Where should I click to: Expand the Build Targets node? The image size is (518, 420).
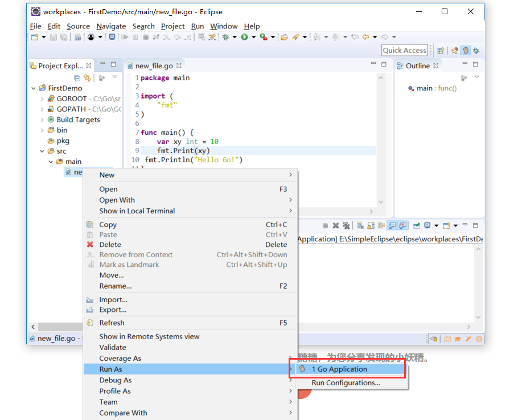(x=42, y=120)
